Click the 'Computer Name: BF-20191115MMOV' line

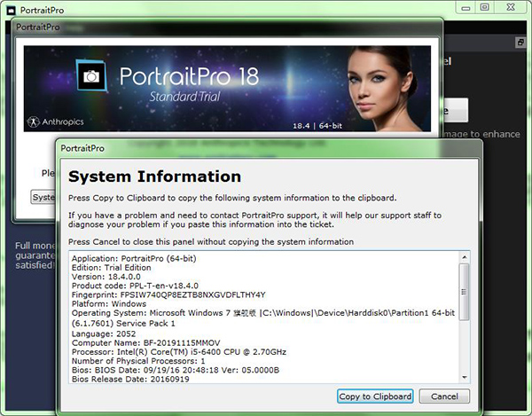tap(146, 342)
